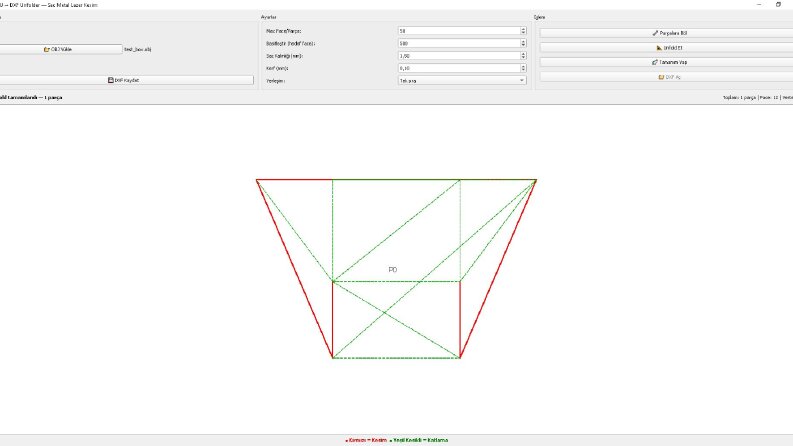Click the Max Face/Parça value field
Image resolution: width=793 pixels, height=446 pixels.
tap(459, 31)
